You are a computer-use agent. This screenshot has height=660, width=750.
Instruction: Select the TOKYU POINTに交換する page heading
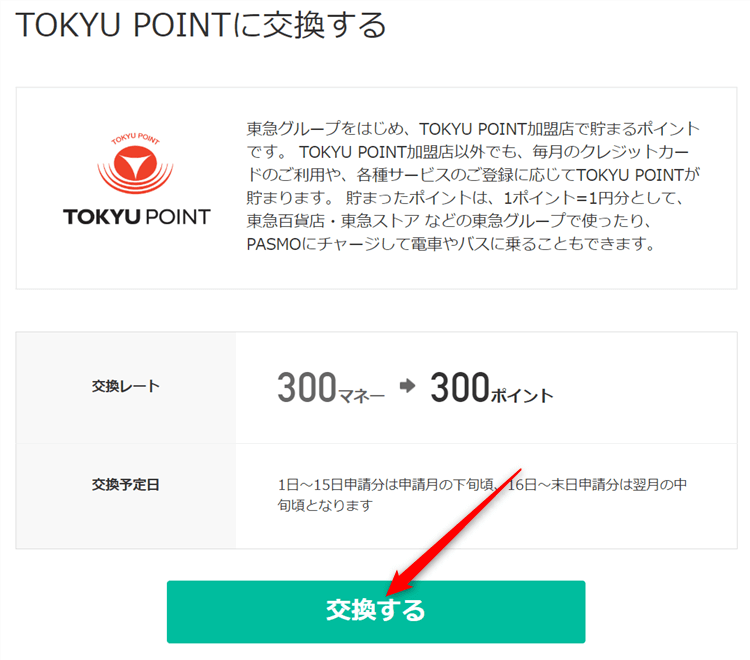point(202,25)
